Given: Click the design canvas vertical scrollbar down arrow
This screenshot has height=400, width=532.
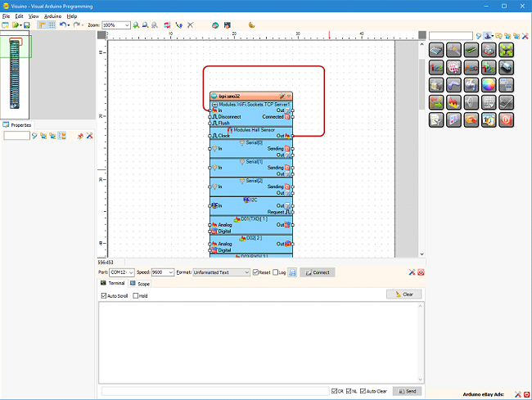Looking at the screenshot, I should tap(422, 254).
